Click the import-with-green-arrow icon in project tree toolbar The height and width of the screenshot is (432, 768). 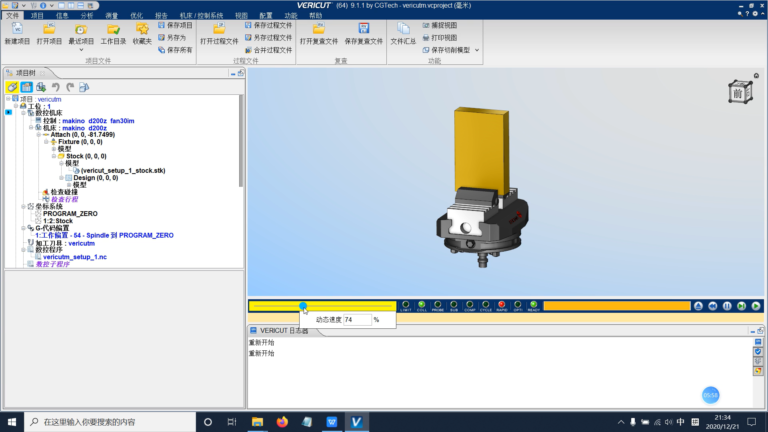tap(41, 87)
